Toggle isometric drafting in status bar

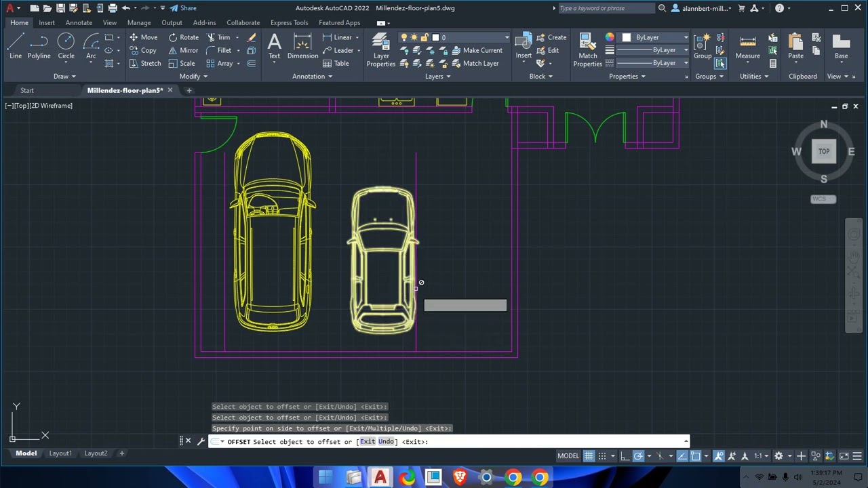coord(660,456)
